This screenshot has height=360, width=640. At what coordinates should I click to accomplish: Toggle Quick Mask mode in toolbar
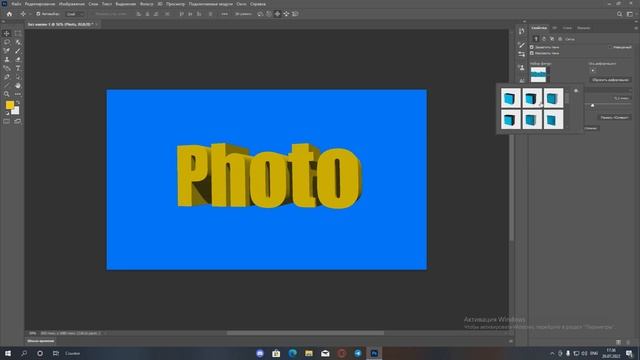click(7, 121)
